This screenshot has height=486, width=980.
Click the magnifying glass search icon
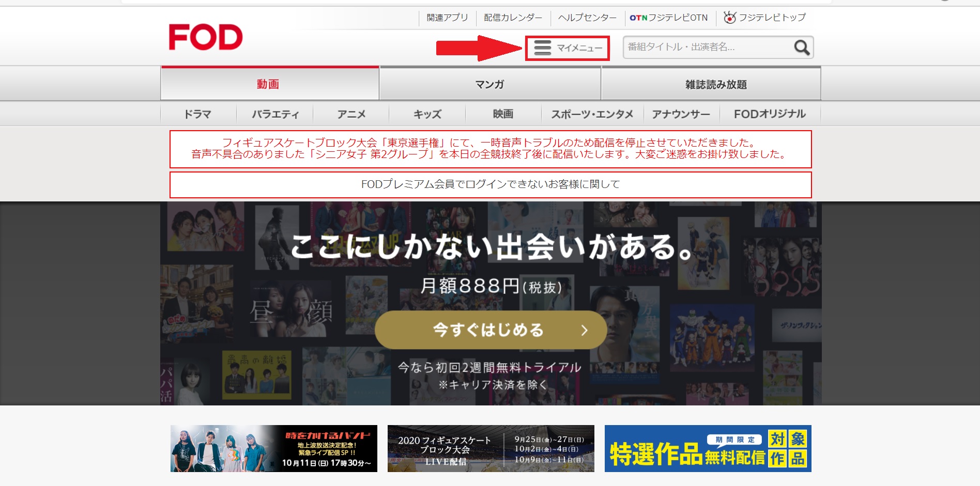tap(801, 48)
